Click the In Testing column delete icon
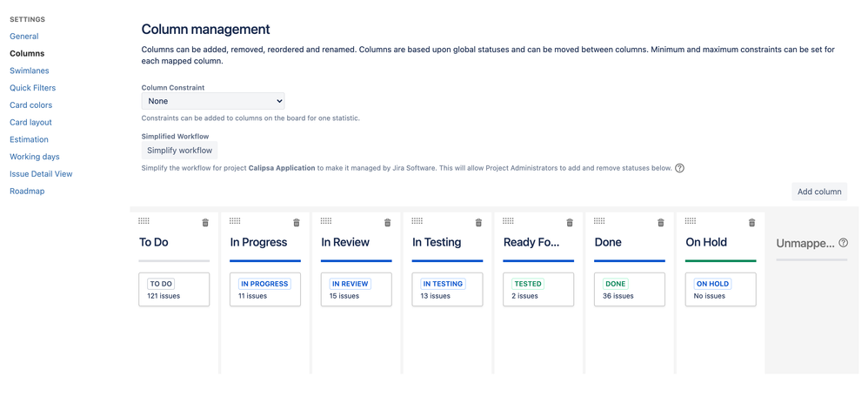Viewport: 868px width, 417px height. [x=478, y=223]
